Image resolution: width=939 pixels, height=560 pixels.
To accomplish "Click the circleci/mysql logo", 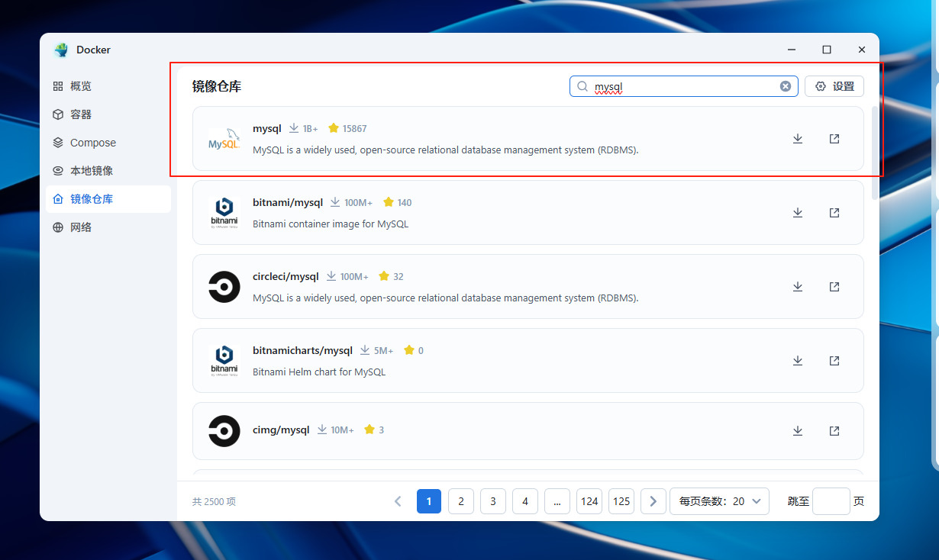I will click(224, 287).
